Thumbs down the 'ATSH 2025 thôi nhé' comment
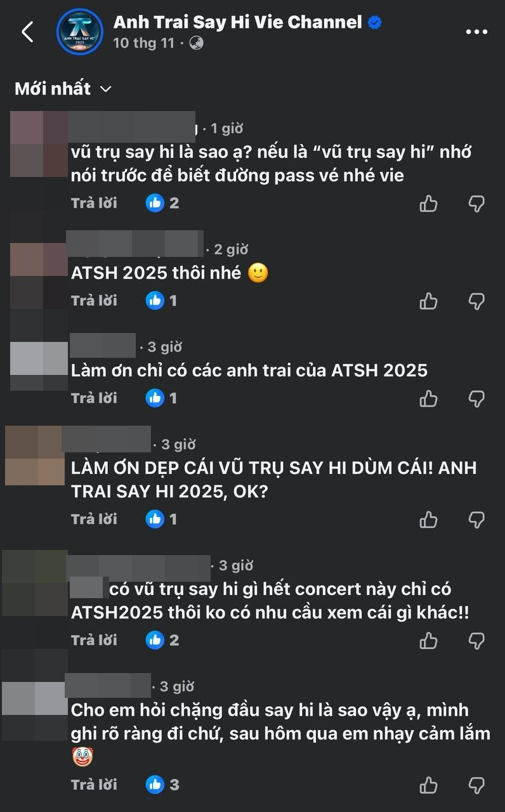The height and width of the screenshot is (812, 505). pyautogui.click(x=476, y=301)
